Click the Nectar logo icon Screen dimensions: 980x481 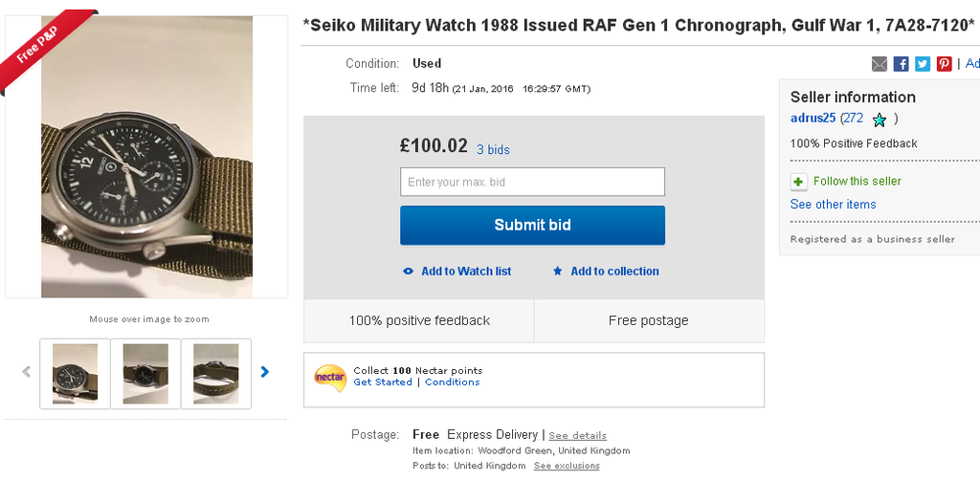coord(330,377)
